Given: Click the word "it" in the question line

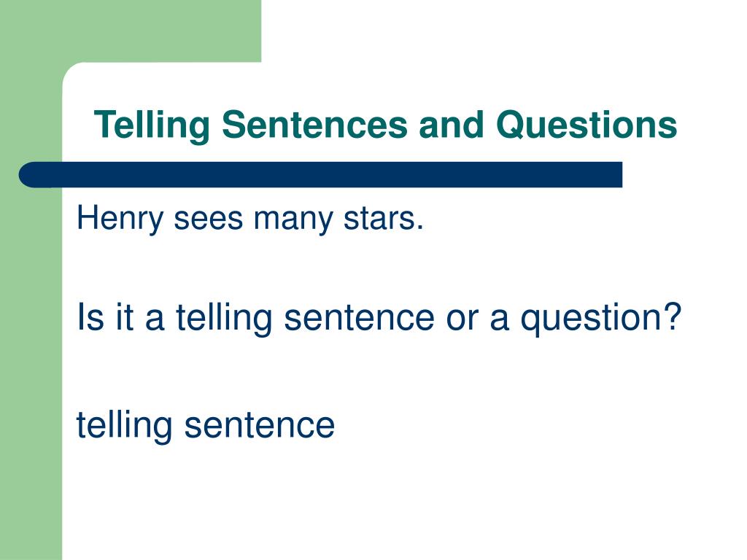Looking at the screenshot, I should point(124,317).
